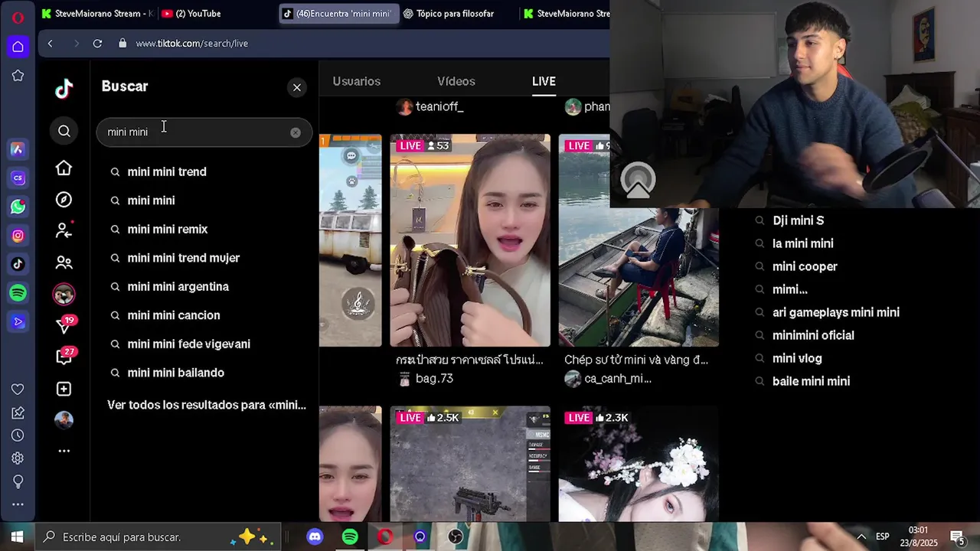
Task: Open Aria AI icon in Opera sidebar
Action: pos(18,149)
